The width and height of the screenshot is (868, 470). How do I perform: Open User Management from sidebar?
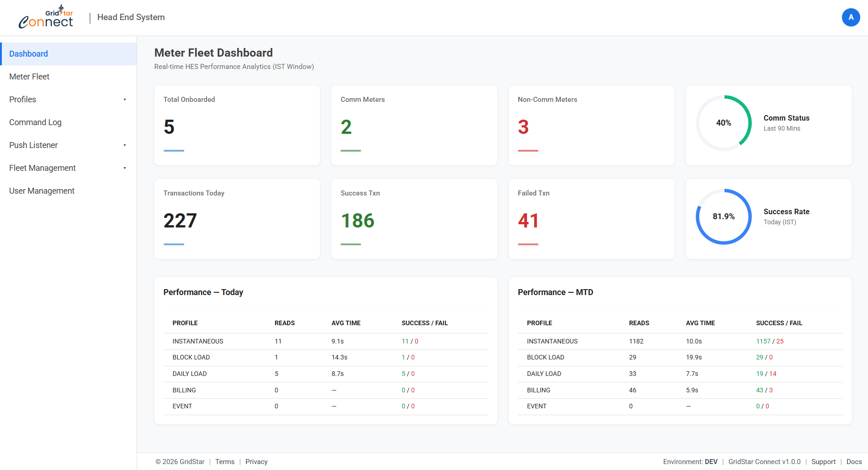pos(42,191)
